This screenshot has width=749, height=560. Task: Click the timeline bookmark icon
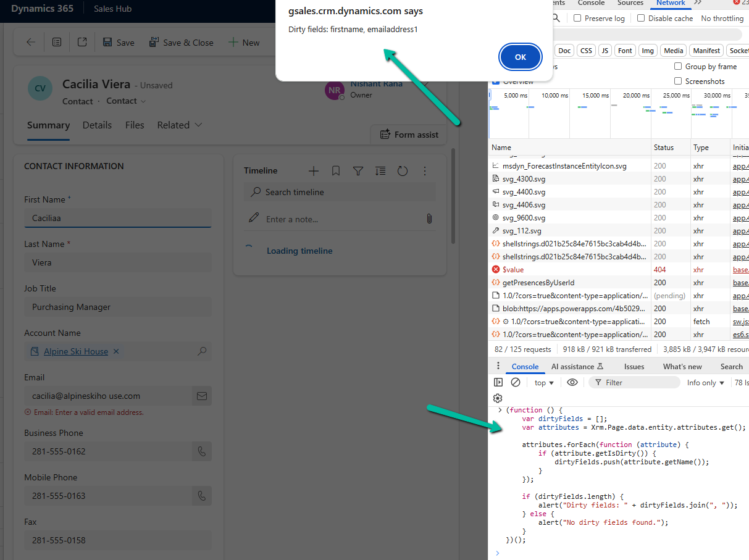coord(336,171)
